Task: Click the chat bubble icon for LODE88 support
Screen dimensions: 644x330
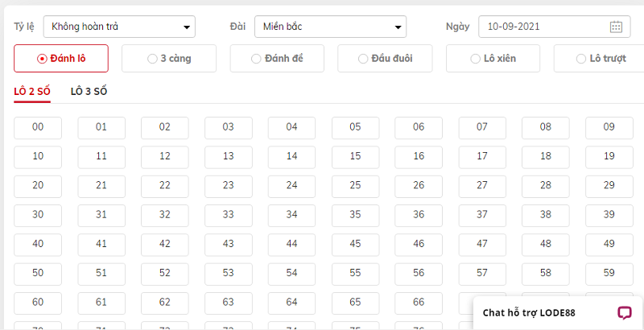Action: point(625,313)
